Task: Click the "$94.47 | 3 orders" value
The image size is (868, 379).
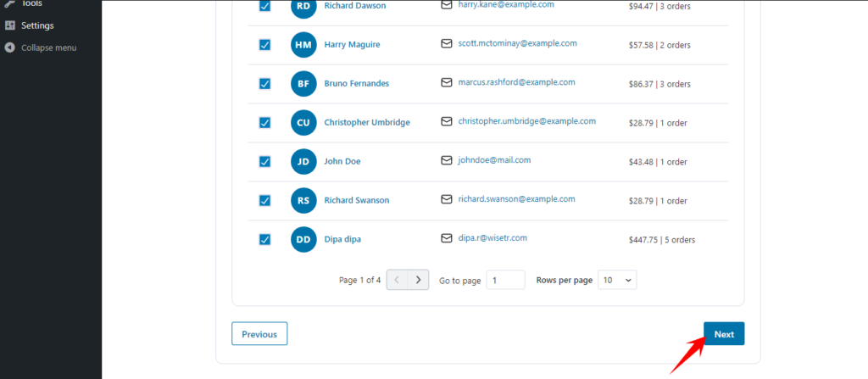Action: pyautogui.click(x=659, y=7)
